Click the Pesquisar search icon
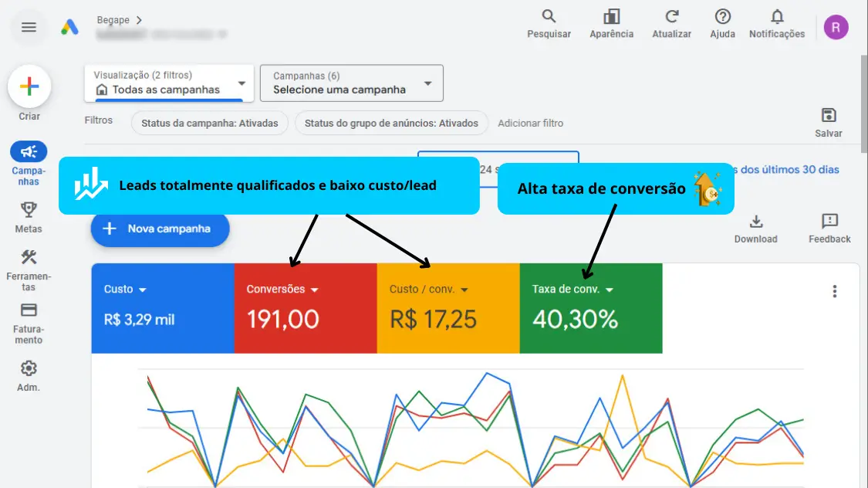Image resolution: width=868 pixels, height=488 pixels. 549,17
